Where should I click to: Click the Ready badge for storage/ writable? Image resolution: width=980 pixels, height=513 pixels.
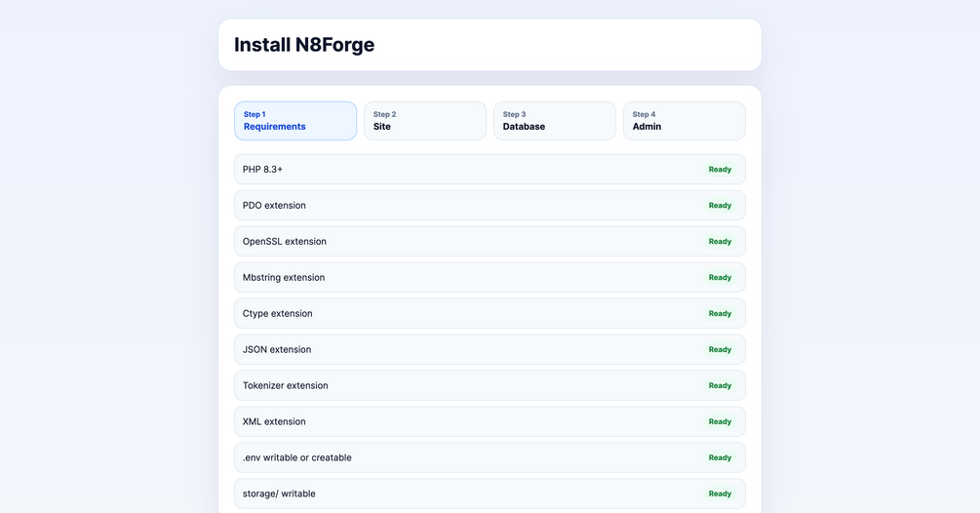click(x=720, y=493)
